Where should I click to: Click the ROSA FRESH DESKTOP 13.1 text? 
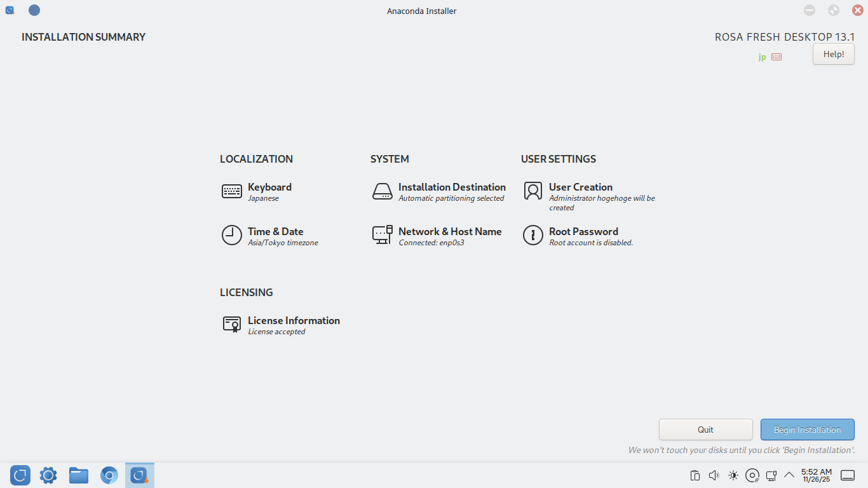tap(785, 37)
